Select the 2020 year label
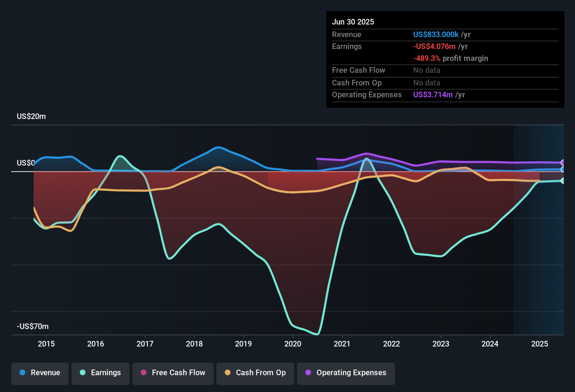 [293, 344]
